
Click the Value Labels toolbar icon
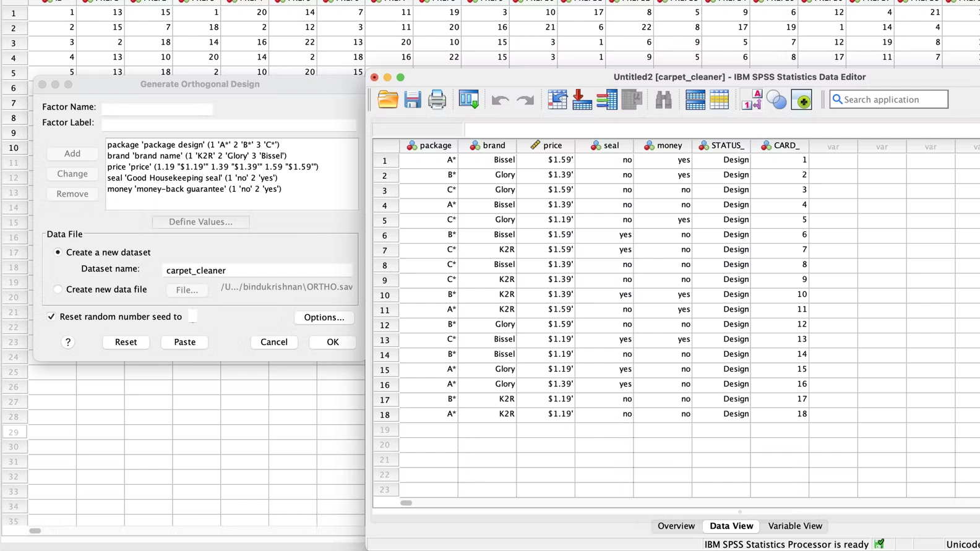(751, 100)
